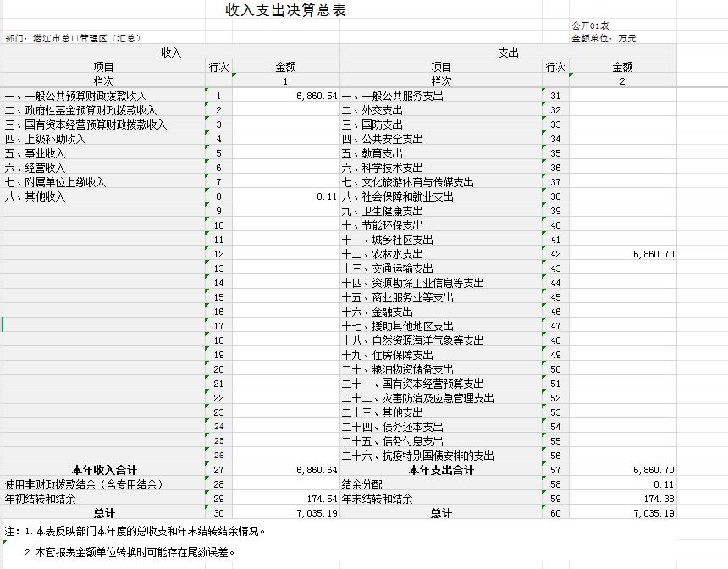The width and height of the screenshot is (728, 569).
Task: Click the 6,860.70 amount in row 42
Action: pos(652,255)
